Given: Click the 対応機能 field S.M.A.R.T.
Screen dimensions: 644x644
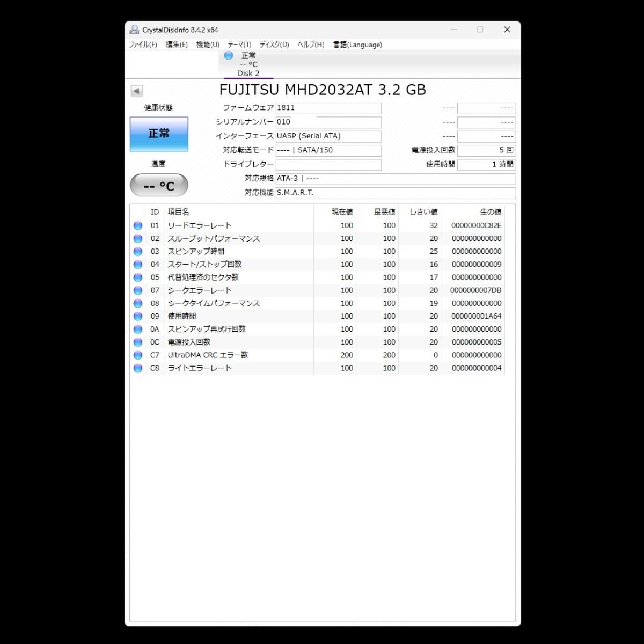Looking at the screenshot, I should click(396, 193).
